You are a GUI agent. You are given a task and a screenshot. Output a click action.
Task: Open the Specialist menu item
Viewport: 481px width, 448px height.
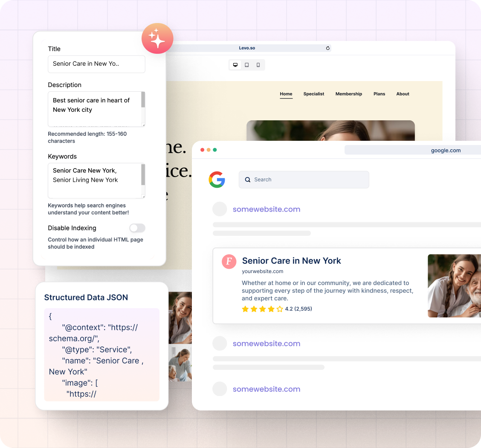point(314,94)
